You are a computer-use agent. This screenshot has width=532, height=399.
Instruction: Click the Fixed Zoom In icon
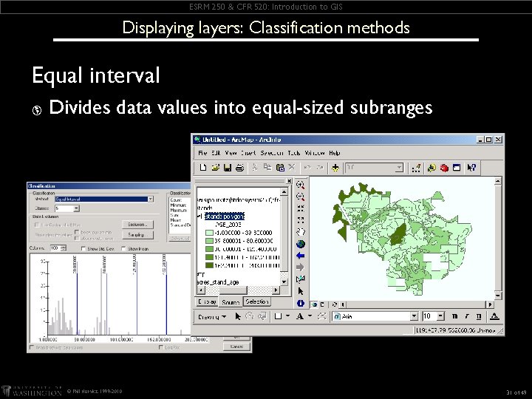click(x=300, y=208)
